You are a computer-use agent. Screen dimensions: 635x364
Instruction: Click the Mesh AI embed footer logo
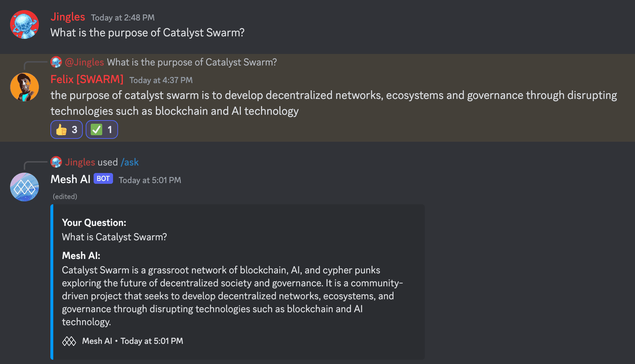click(x=69, y=341)
